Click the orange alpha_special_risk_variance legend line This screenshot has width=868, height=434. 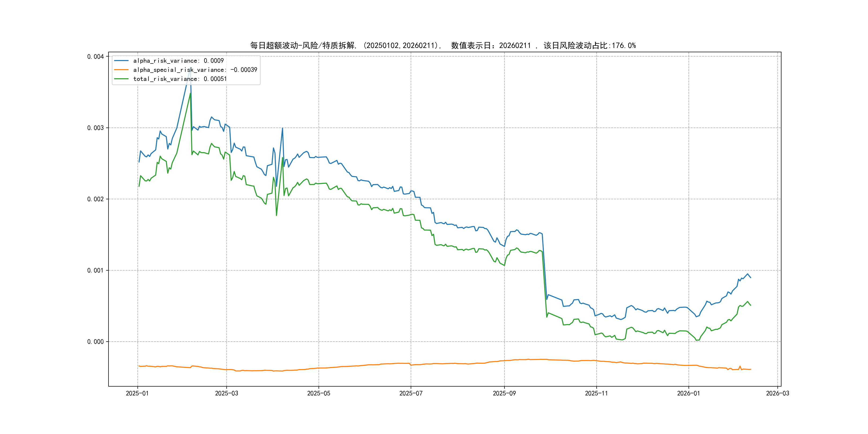[x=121, y=70]
